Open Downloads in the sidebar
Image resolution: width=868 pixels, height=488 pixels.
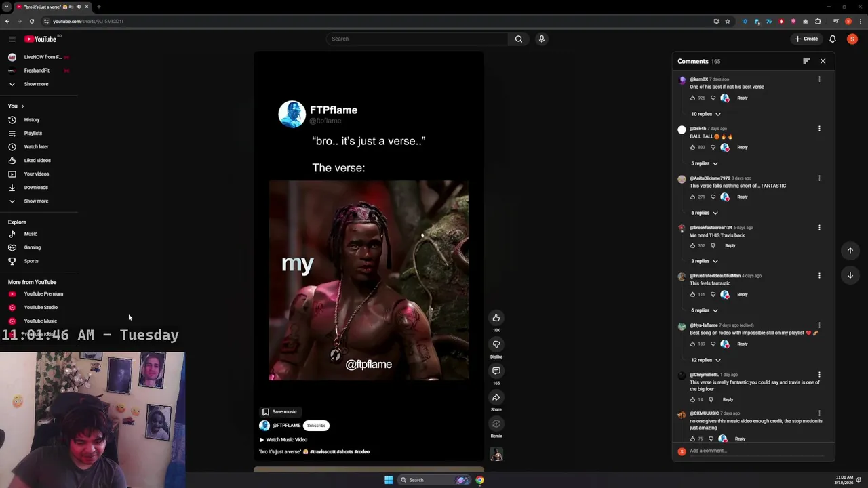[36, 188]
